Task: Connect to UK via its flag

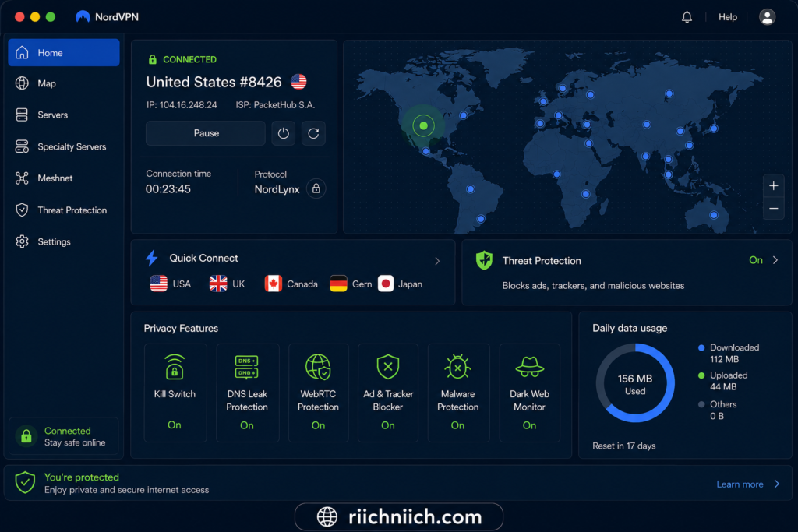Action: point(218,284)
